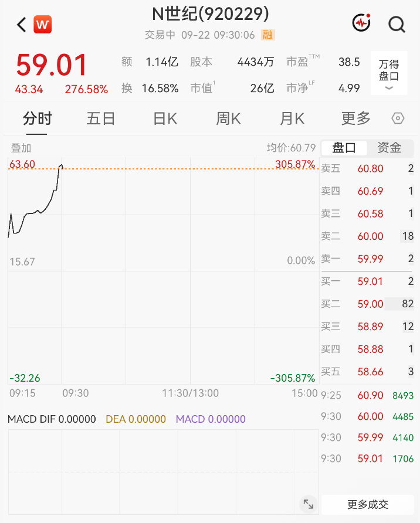The image size is (420, 523).
Task: Open the red W app icon
Action: 43,25
